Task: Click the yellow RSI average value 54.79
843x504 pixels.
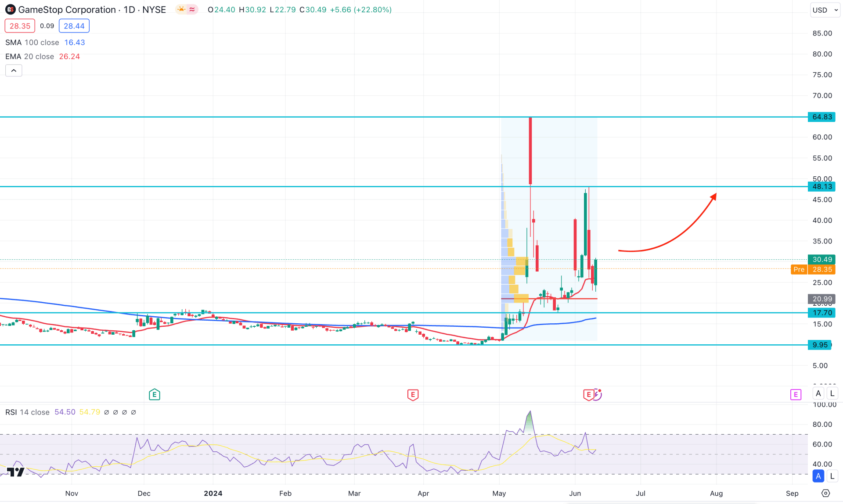Action: (x=90, y=412)
